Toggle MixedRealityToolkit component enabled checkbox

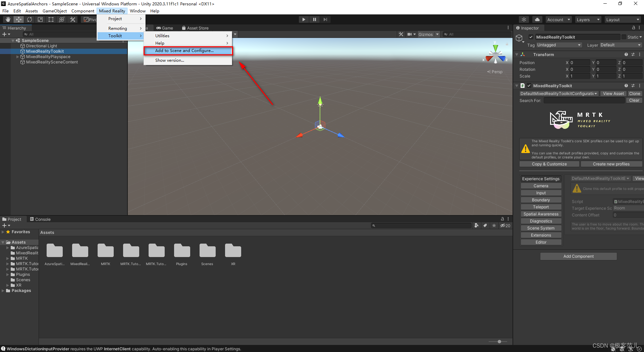[529, 86]
